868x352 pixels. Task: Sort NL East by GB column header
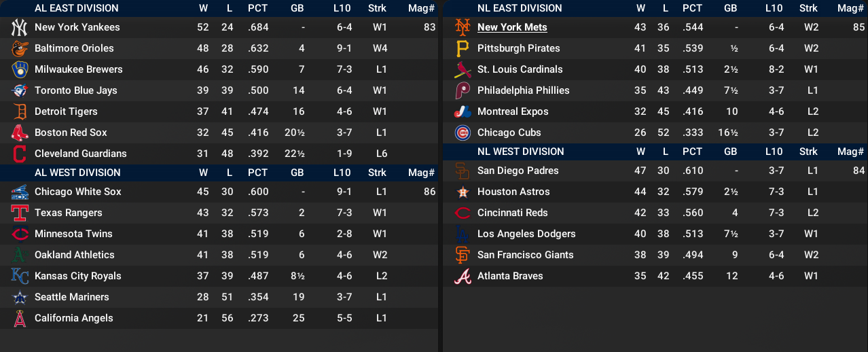pyautogui.click(x=730, y=9)
